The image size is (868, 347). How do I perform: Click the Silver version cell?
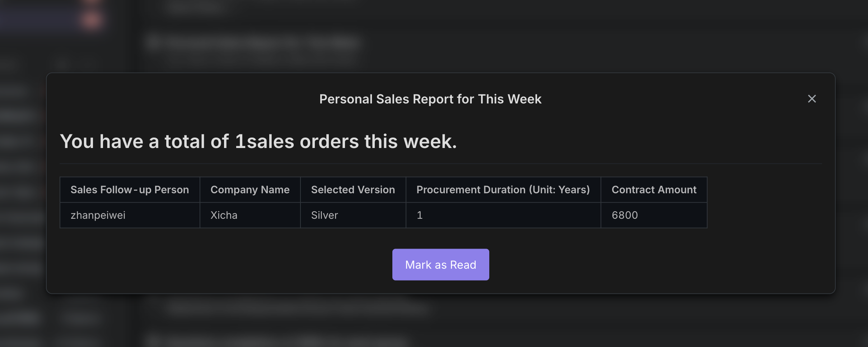353,215
